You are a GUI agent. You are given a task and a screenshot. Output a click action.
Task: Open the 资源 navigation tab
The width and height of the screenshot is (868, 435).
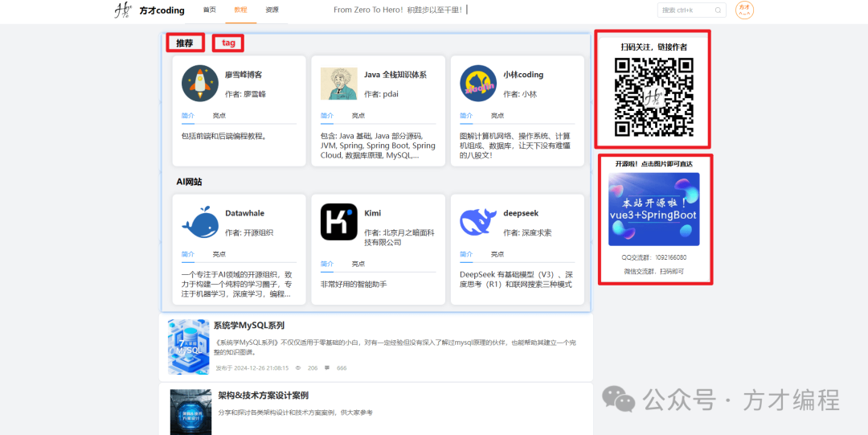coord(272,10)
